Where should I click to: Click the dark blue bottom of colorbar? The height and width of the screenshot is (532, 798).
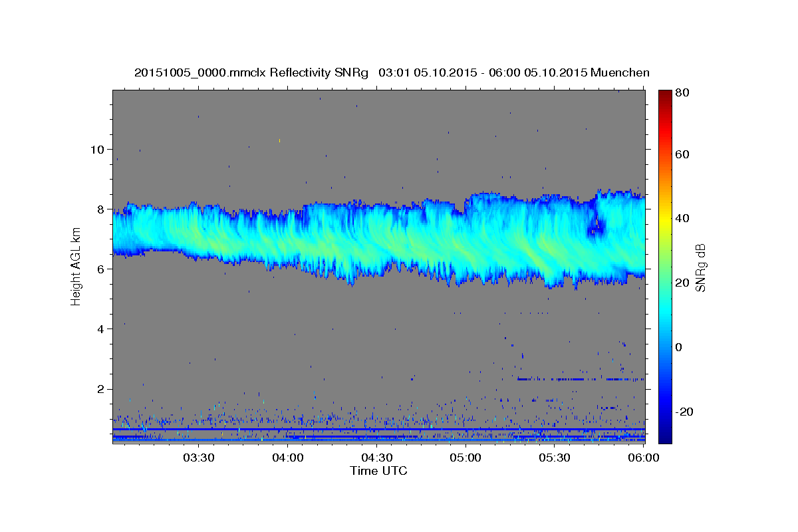665,438
